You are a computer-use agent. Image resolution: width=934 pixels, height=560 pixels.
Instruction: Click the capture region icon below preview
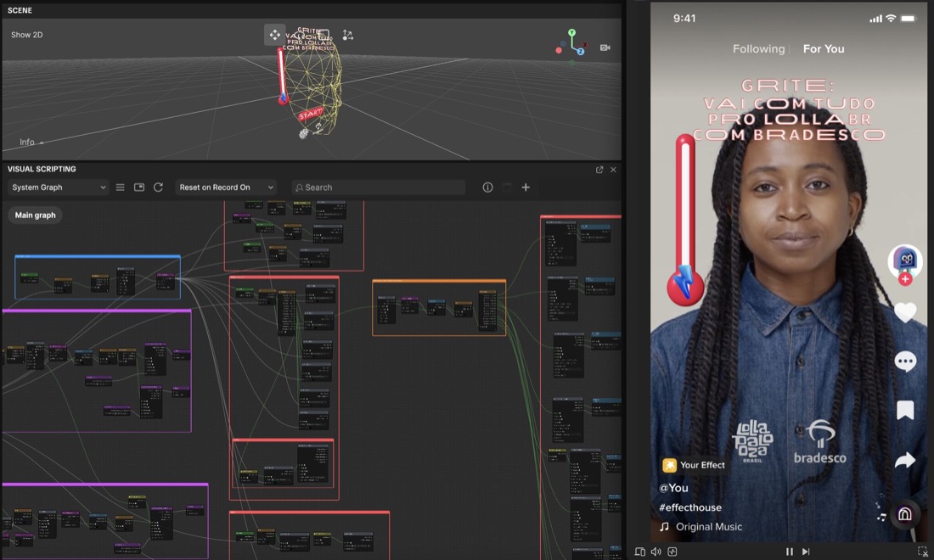tap(923, 552)
